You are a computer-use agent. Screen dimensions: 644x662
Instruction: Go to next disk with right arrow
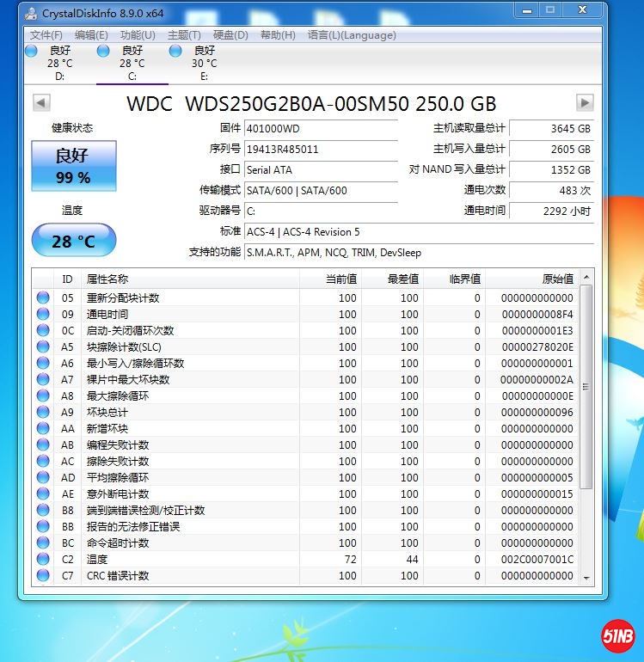(x=585, y=103)
